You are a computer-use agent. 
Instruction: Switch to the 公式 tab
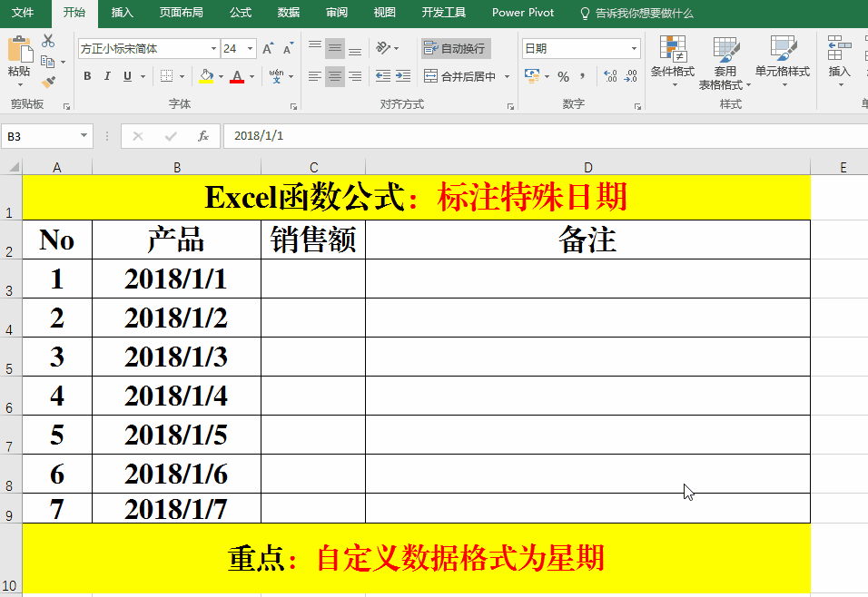pos(241,13)
